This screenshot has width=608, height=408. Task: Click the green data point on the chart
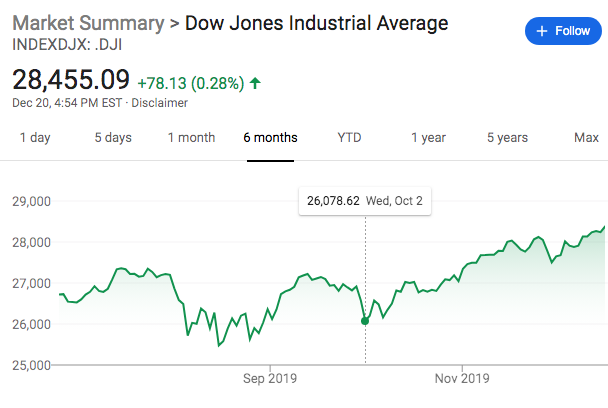tap(365, 320)
